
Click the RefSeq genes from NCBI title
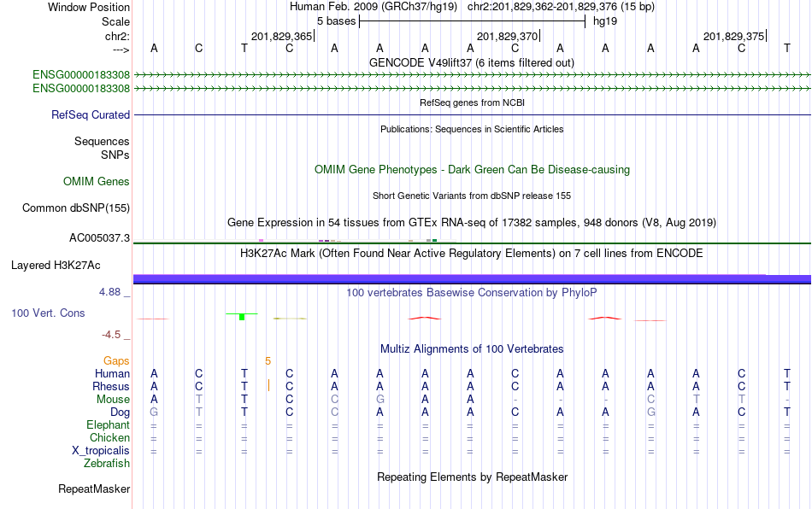click(x=473, y=102)
